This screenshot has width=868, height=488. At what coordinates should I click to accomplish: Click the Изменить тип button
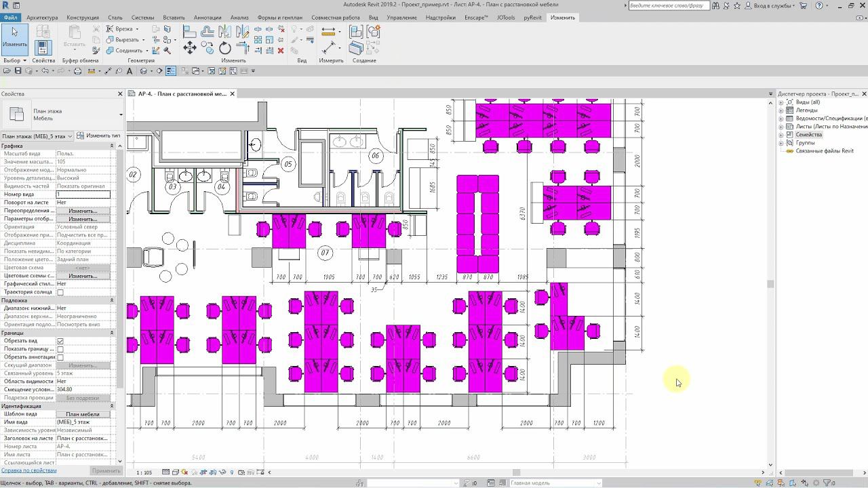pyautogui.click(x=99, y=136)
